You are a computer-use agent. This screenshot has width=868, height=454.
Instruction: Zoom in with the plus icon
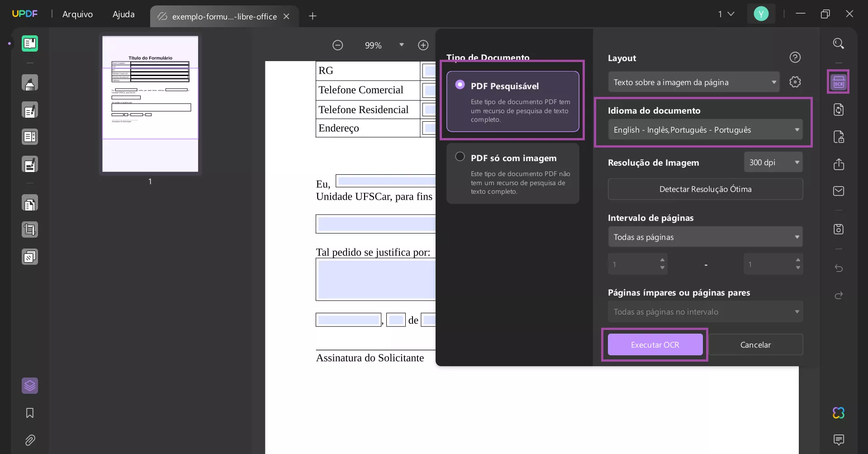423,45
